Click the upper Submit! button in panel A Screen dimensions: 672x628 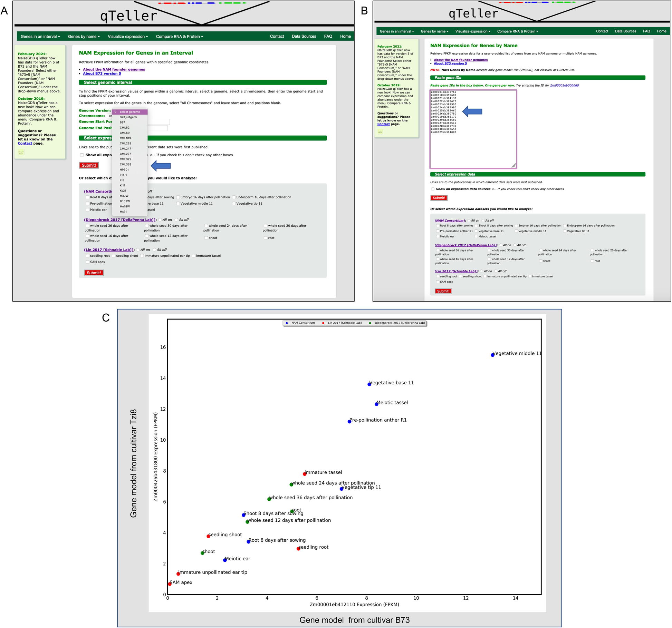coord(89,165)
